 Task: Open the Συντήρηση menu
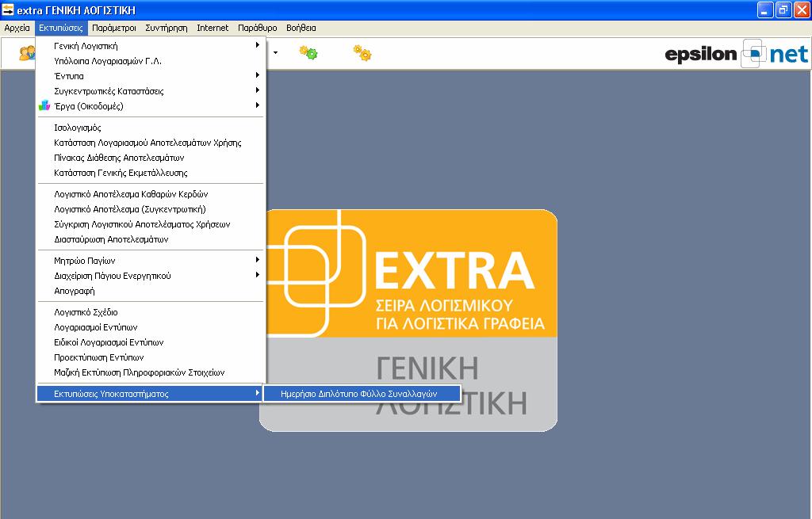[167, 28]
